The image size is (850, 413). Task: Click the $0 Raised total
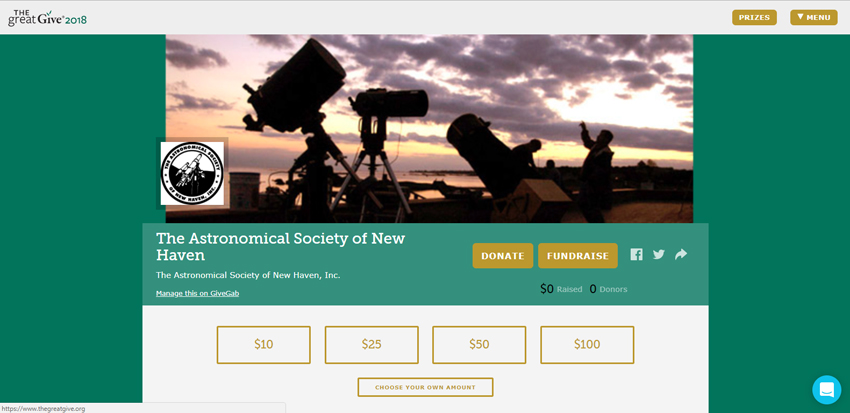561,289
